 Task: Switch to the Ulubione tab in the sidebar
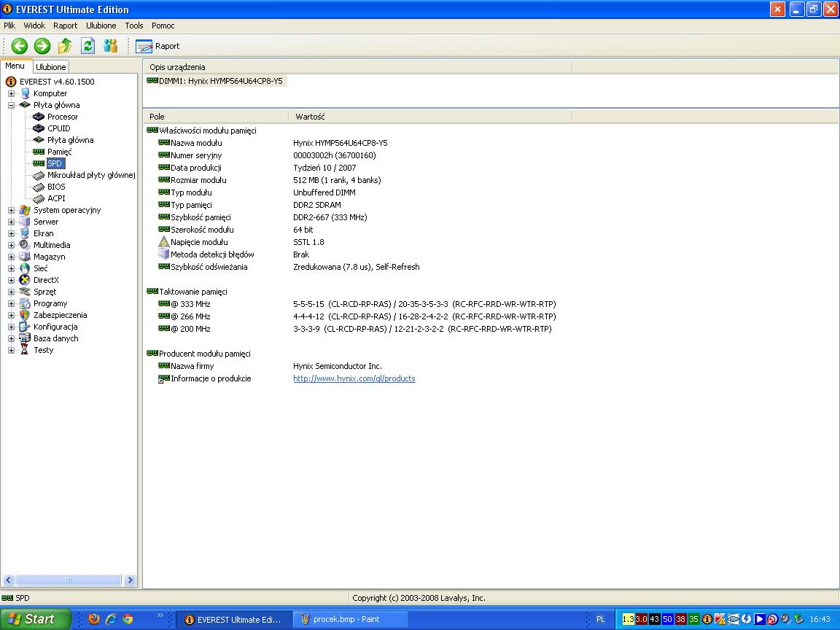click(x=51, y=67)
